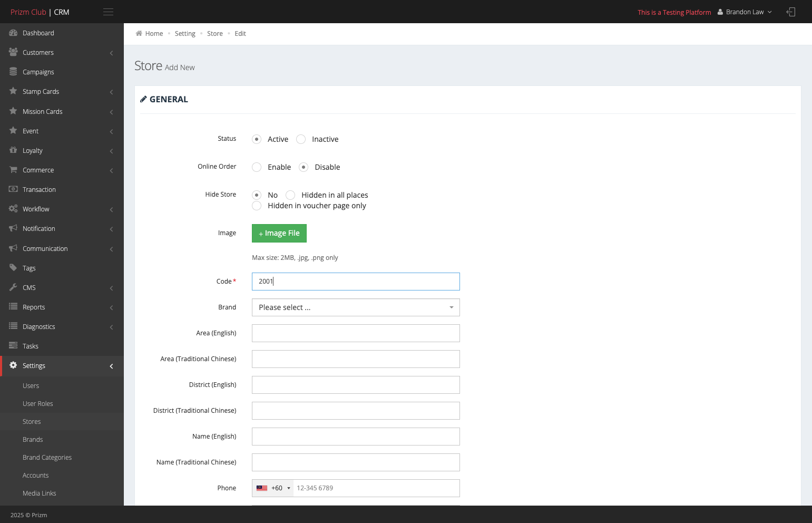
Task: Open the Brandon Law user menu
Action: pyautogui.click(x=745, y=12)
